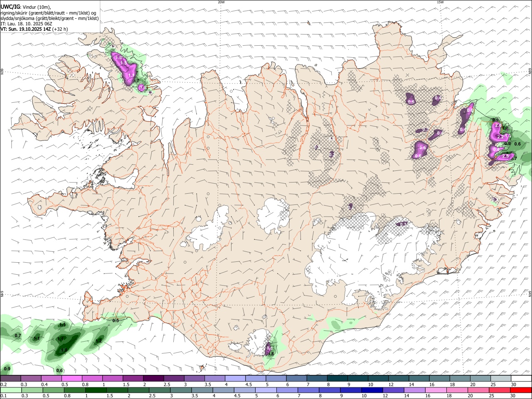This screenshot has height=399, width=532.
Task: Click the '2.2' snowfall value on the map
Action: point(500,137)
